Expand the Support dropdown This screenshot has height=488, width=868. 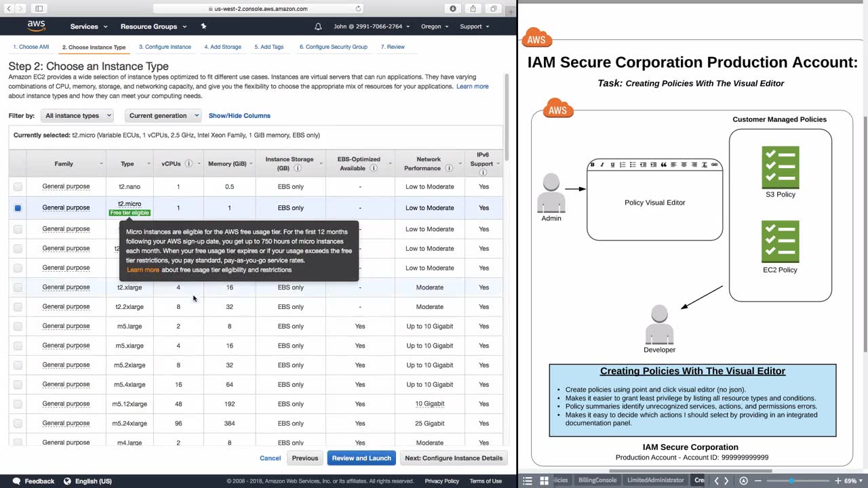coord(475,26)
